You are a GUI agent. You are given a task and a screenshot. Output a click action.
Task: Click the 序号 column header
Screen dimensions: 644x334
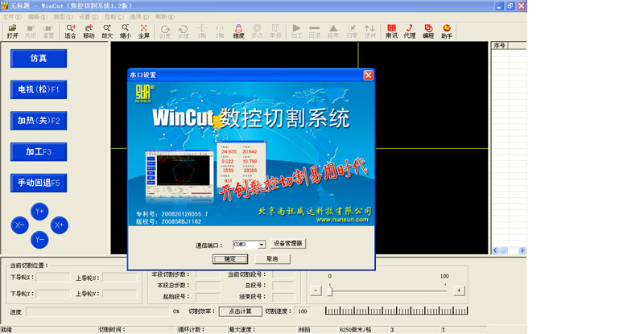coord(500,46)
